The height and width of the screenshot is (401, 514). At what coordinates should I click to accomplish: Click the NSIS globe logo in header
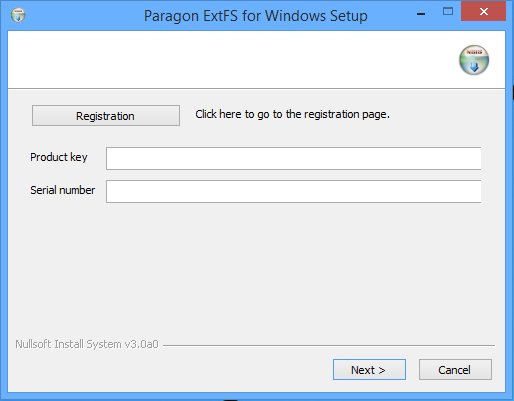click(x=474, y=60)
